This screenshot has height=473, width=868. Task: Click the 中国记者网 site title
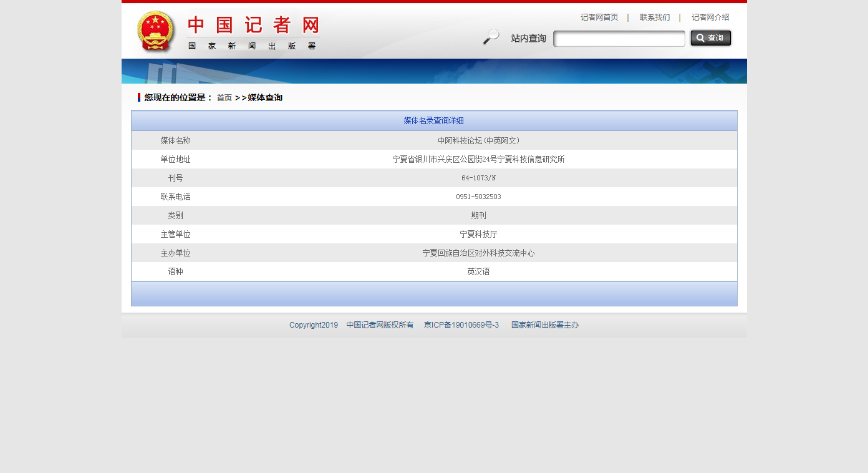pyautogui.click(x=253, y=26)
